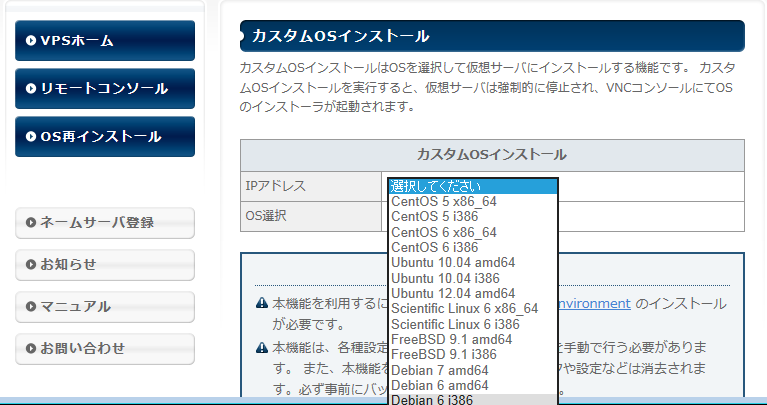The width and height of the screenshot is (767, 405).
Task: Click the IPアドレス row label
Action: point(275,186)
